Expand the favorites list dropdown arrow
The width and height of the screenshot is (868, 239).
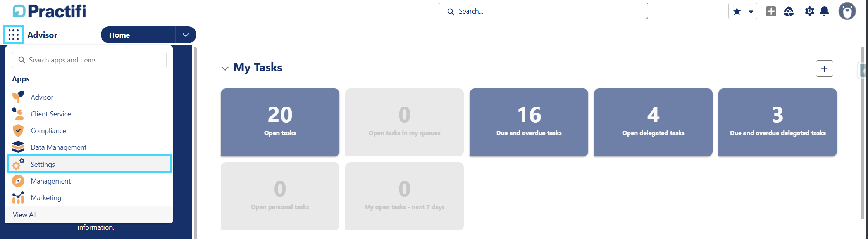click(751, 11)
